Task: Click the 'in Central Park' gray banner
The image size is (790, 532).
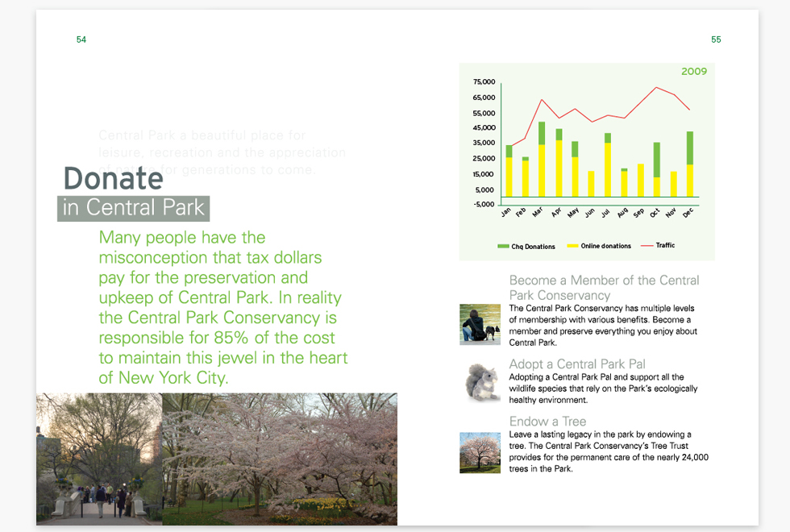Action: pos(134,208)
